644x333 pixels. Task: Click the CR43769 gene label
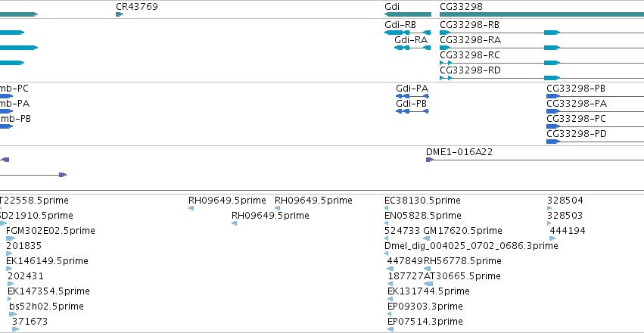[x=137, y=7]
